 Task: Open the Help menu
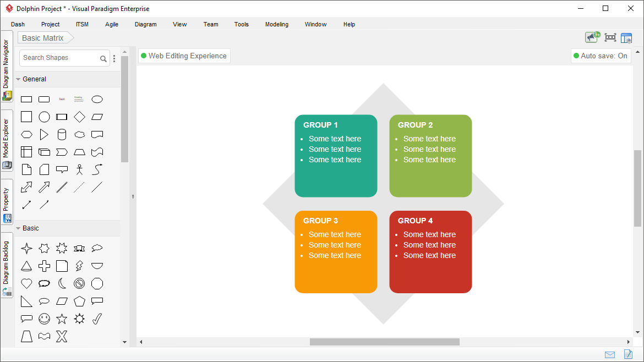[x=349, y=24]
